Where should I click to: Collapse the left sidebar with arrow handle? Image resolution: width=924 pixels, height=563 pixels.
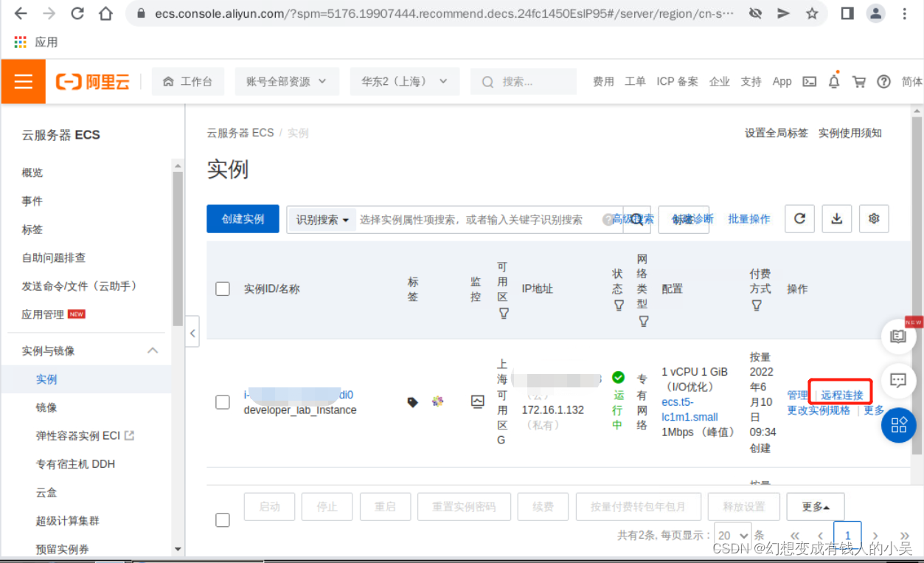tap(192, 333)
